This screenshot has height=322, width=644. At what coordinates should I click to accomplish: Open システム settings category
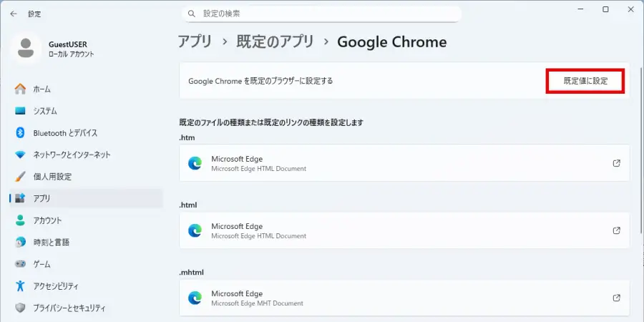pyautogui.click(x=86, y=111)
